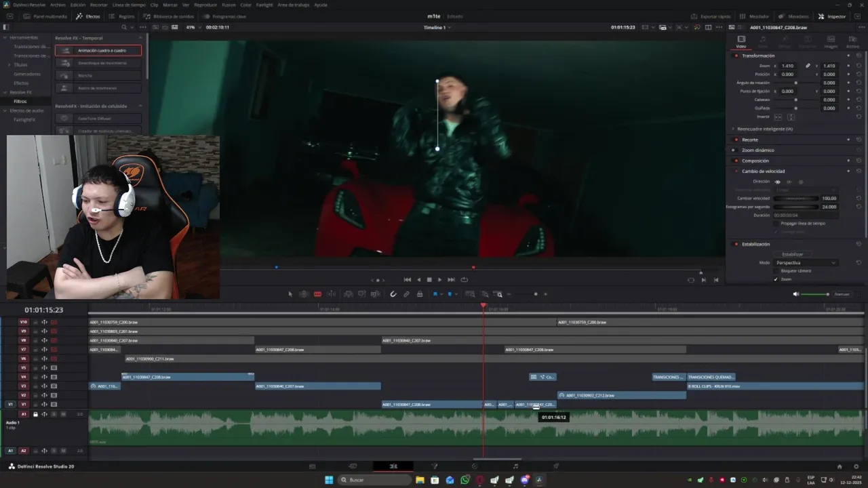The height and width of the screenshot is (488, 868).
Task: Open the Edit page icon at bottom
Action: pyautogui.click(x=393, y=466)
